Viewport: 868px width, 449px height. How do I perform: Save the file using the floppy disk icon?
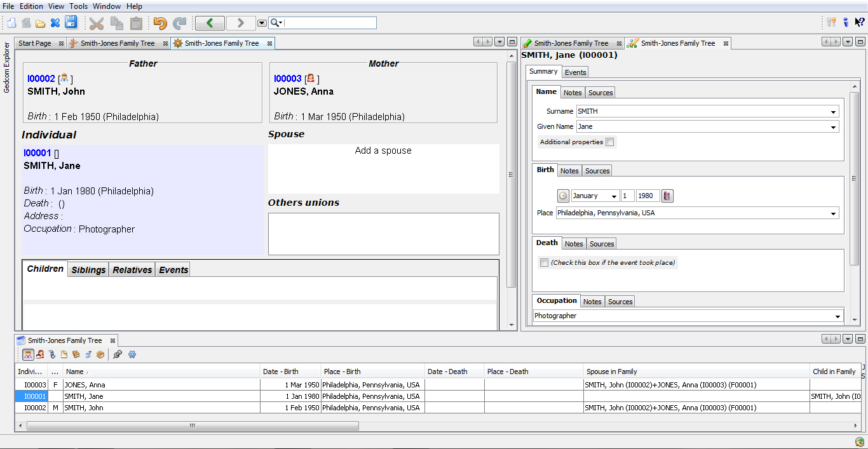(x=71, y=22)
